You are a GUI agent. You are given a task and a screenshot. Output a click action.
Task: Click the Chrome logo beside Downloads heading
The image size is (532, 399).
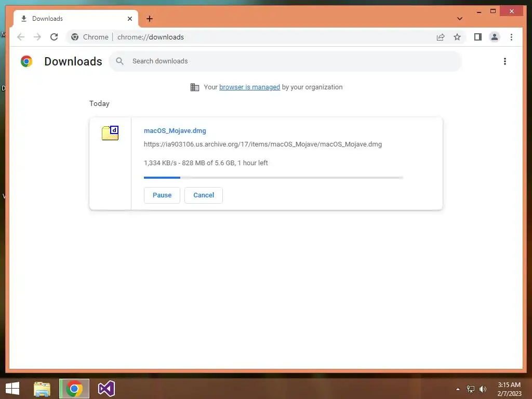point(26,61)
